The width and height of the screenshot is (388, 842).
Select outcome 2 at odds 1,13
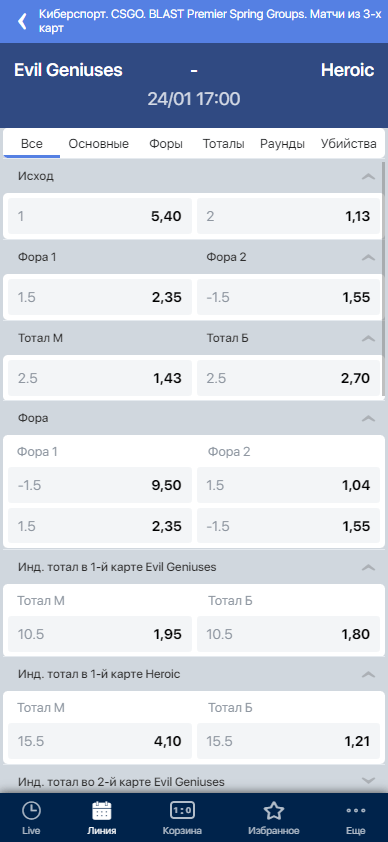[x=288, y=216]
